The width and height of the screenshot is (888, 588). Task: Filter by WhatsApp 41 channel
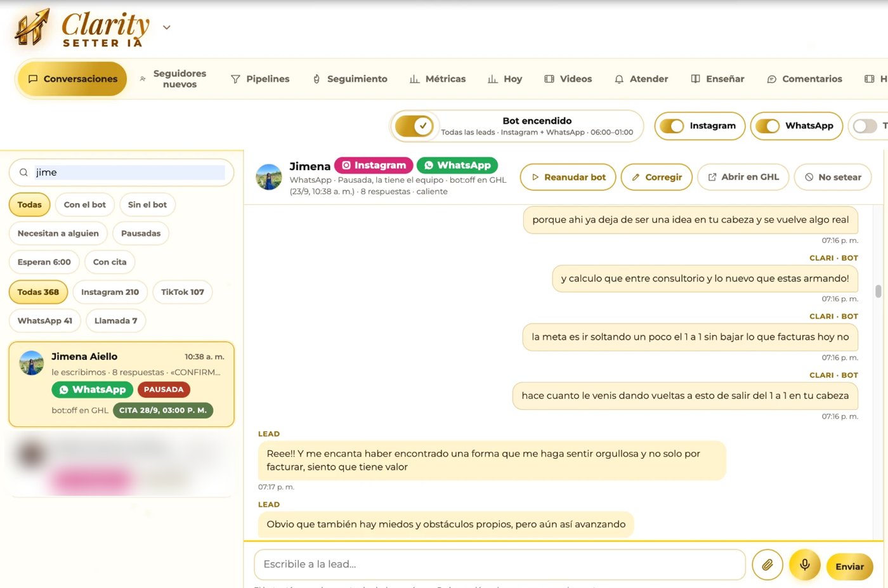(x=45, y=321)
